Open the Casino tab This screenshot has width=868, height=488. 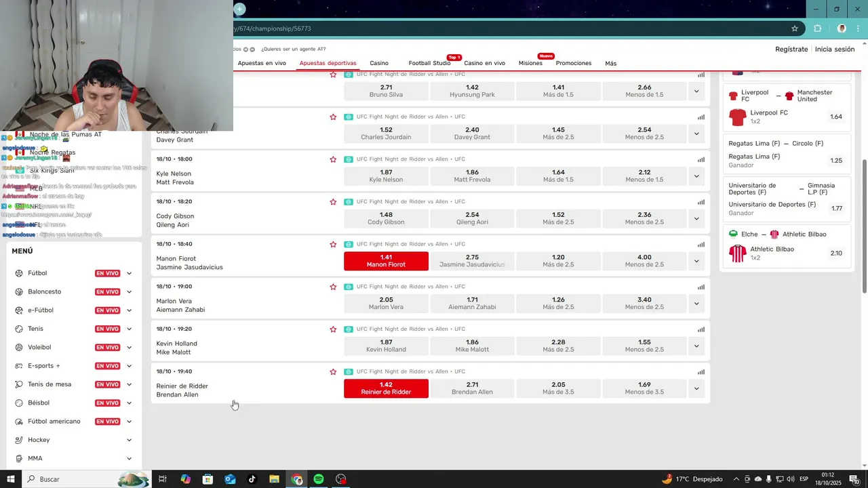pyautogui.click(x=379, y=63)
